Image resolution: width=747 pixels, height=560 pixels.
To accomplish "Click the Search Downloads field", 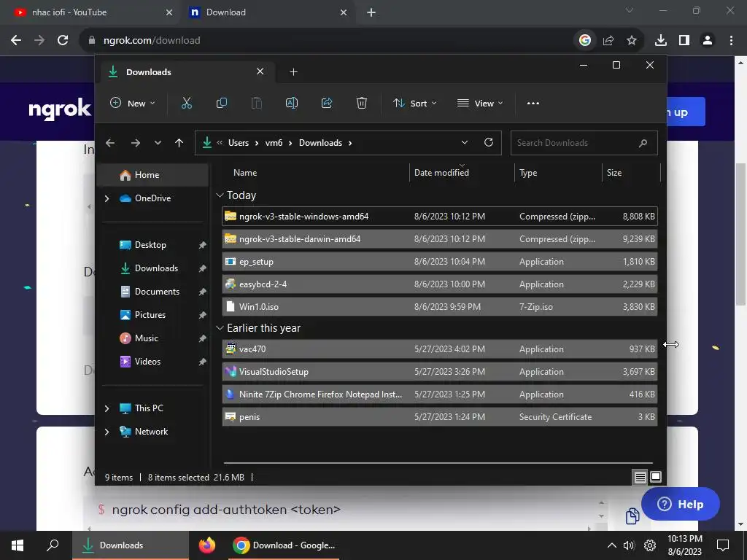I will pos(584,143).
